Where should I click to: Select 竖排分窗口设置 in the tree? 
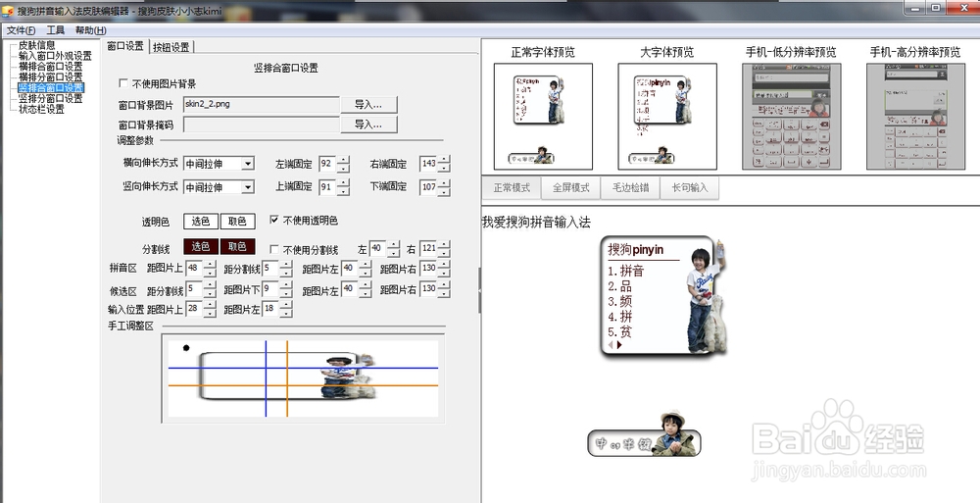[x=51, y=98]
